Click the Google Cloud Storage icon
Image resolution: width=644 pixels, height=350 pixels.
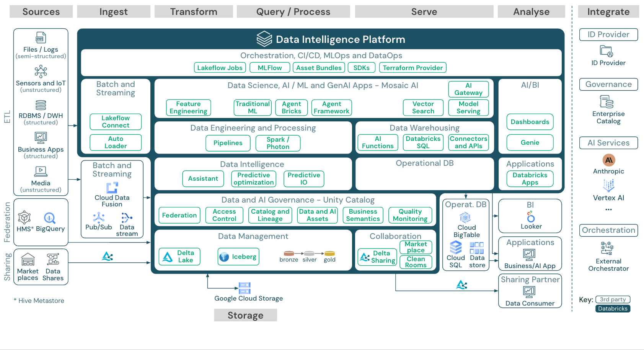pos(244,288)
